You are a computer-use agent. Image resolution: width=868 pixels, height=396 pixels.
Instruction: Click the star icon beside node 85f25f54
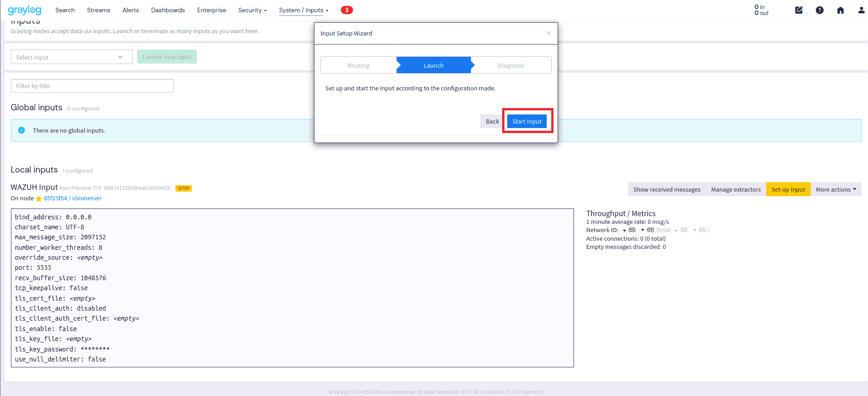[39, 198]
